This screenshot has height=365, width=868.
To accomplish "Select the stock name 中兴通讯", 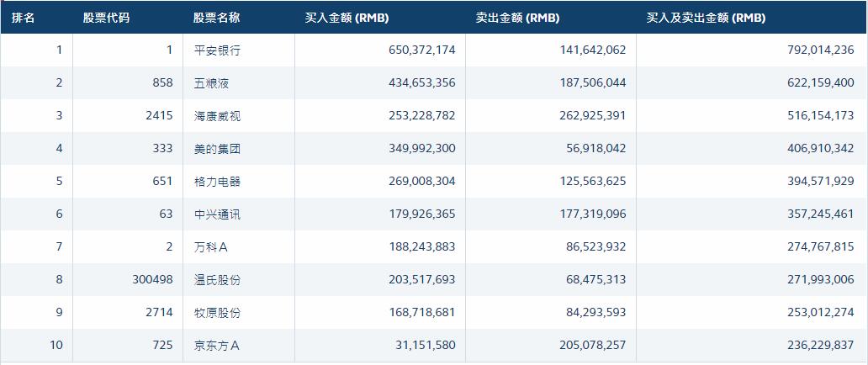I will [x=218, y=214].
